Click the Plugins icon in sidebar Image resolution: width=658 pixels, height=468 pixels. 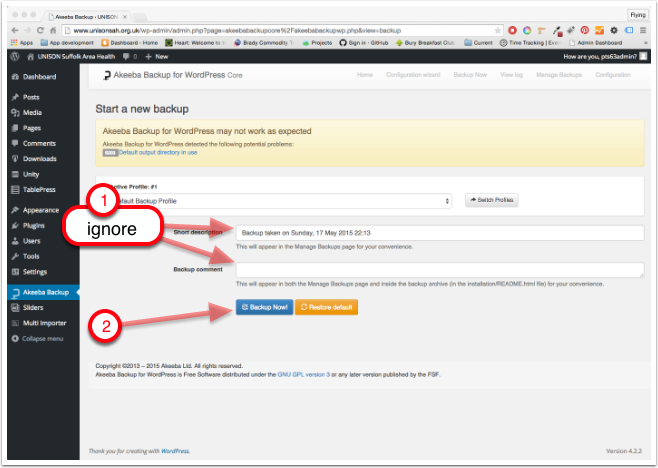(x=16, y=225)
